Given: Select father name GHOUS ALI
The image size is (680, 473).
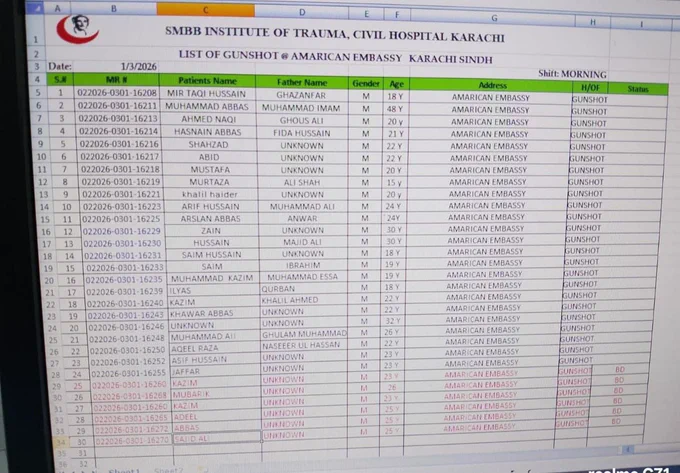Looking at the screenshot, I should [301, 121].
